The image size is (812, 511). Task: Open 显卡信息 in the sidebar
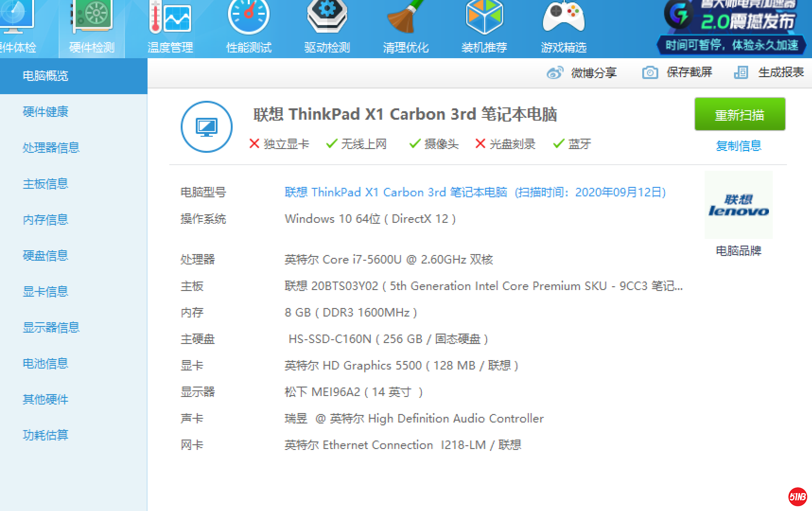(x=45, y=291)
